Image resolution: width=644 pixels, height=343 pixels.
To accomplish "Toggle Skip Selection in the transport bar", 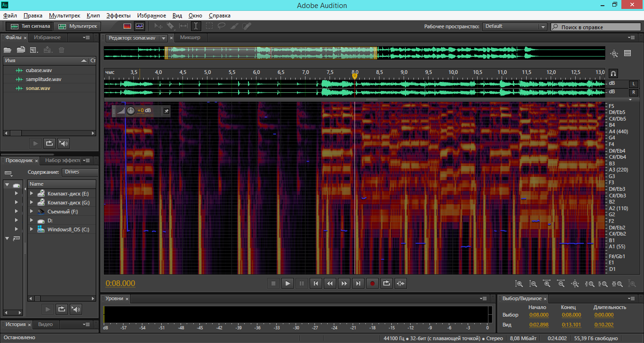I will (401, 283).
